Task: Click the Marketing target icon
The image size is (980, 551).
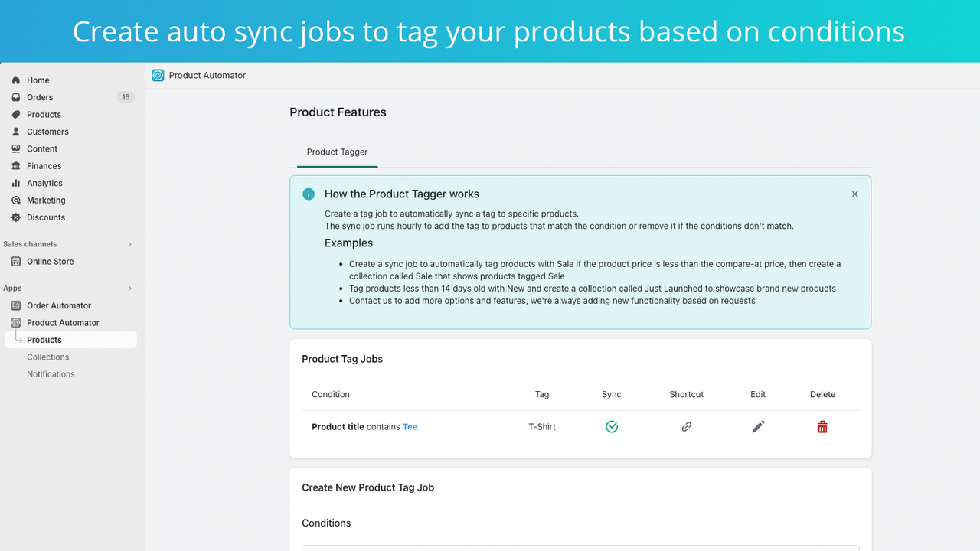Action: pyautogui.click(x=16, y=201)
